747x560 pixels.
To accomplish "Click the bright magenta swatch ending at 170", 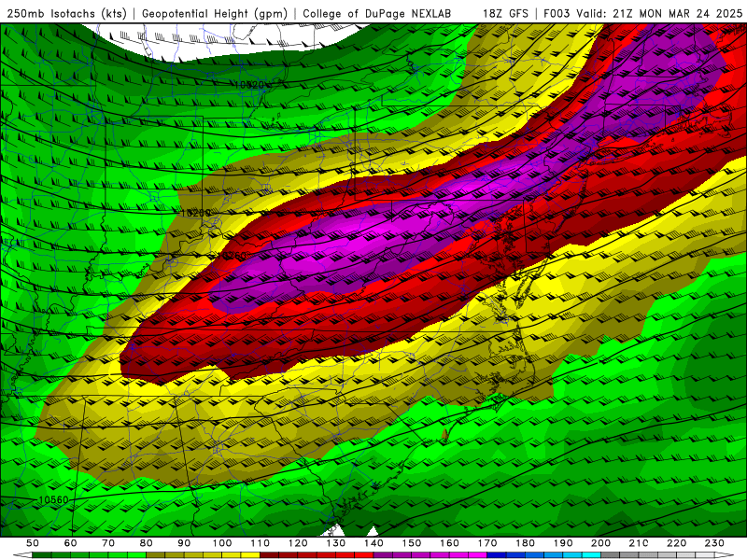I will [x=477, y=555].
